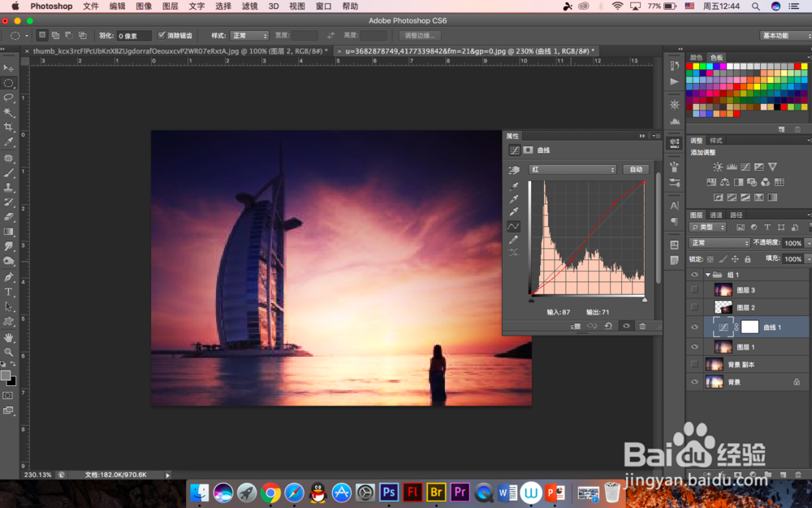Click the 羽化 feather input field

[x=134, y=36]
